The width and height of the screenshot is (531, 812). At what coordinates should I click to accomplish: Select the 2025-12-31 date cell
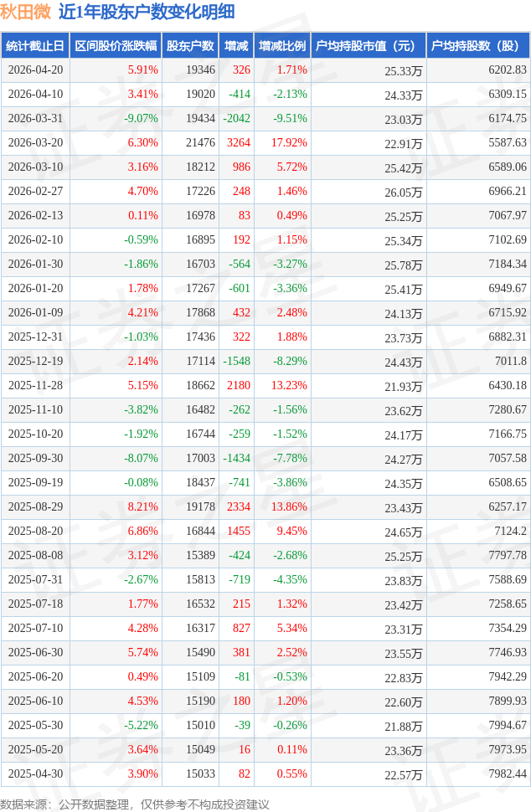click(35, 337)
